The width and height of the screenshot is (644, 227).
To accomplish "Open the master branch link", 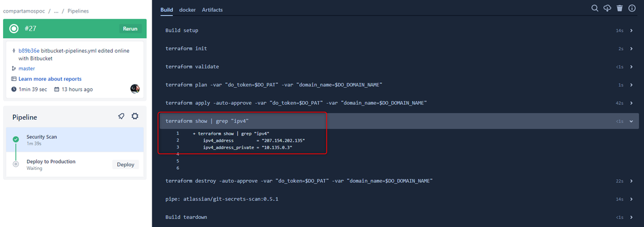I will click(x=27, y=68).
